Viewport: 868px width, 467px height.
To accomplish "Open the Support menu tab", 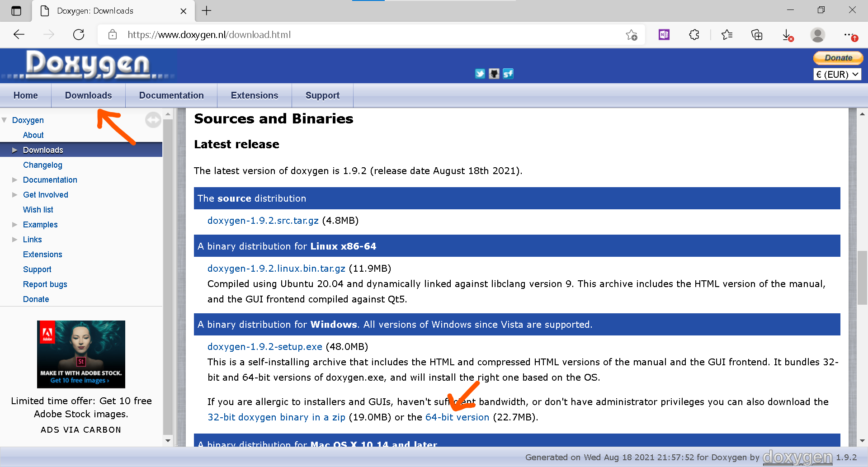I will (322, 95).
